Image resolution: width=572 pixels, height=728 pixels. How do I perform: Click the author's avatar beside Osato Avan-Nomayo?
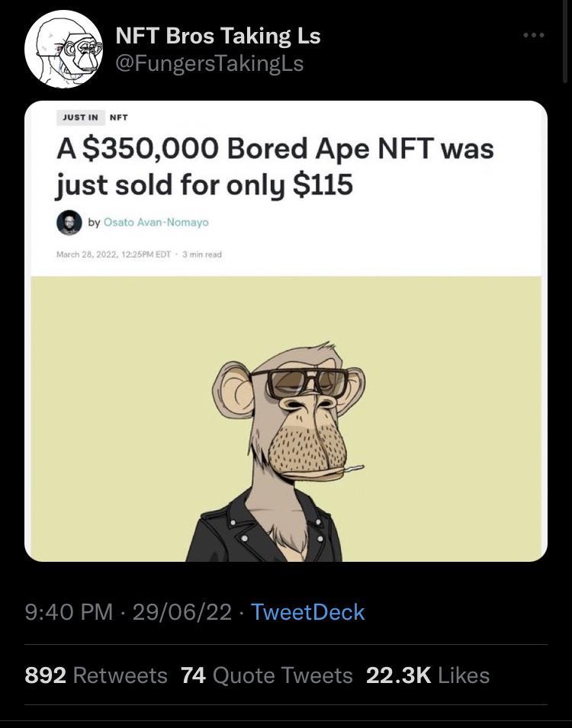tap(69, 221)
